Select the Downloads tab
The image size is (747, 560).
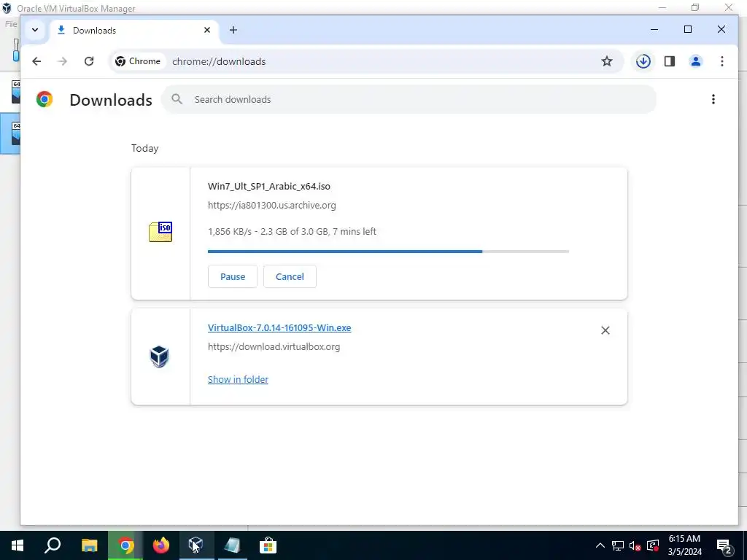(133, 30)
